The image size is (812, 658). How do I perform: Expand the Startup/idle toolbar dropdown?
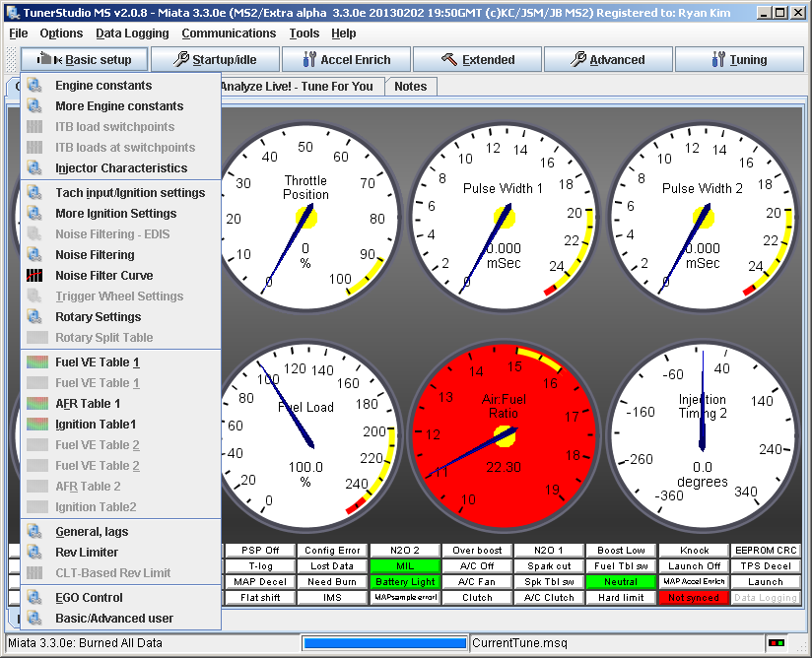(215, 60)
